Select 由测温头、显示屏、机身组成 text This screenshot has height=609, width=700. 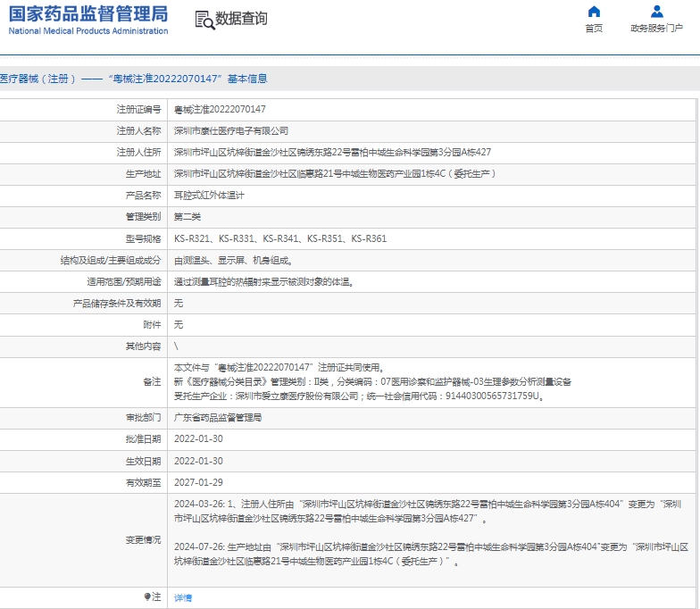(x=233, y=261)
